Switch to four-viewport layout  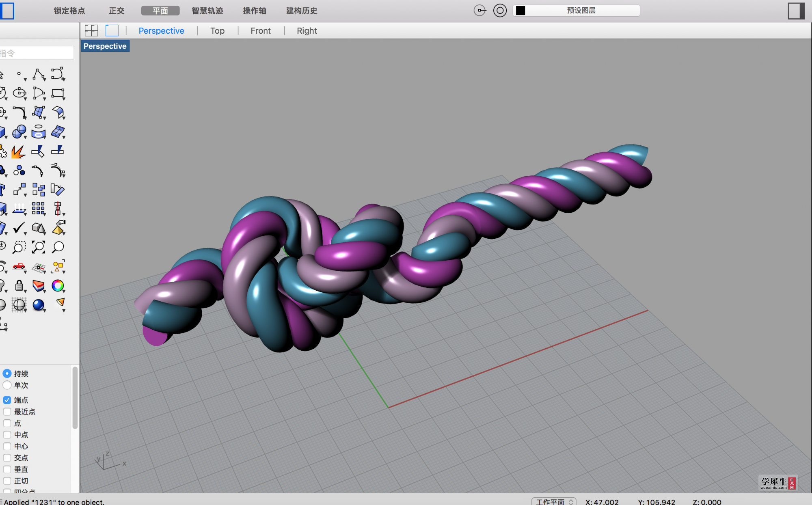click(x=91, y=30)
